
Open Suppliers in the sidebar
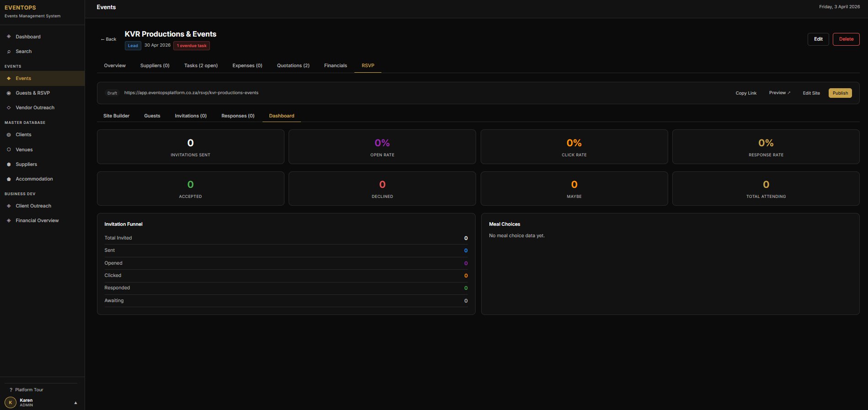click(x=42, y=165)
